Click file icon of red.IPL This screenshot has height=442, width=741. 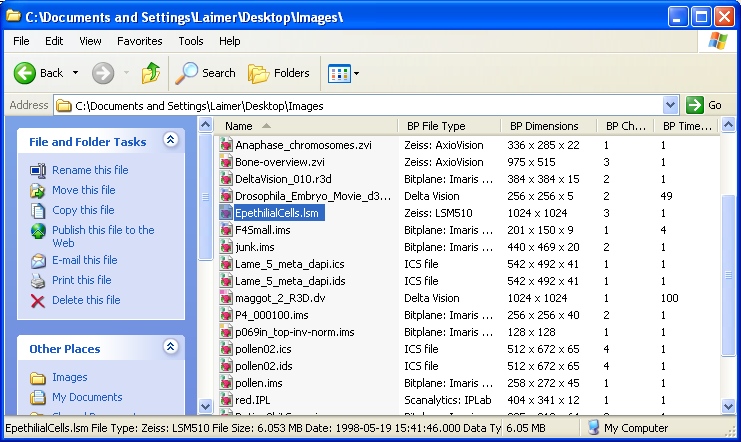coord(226,400)
